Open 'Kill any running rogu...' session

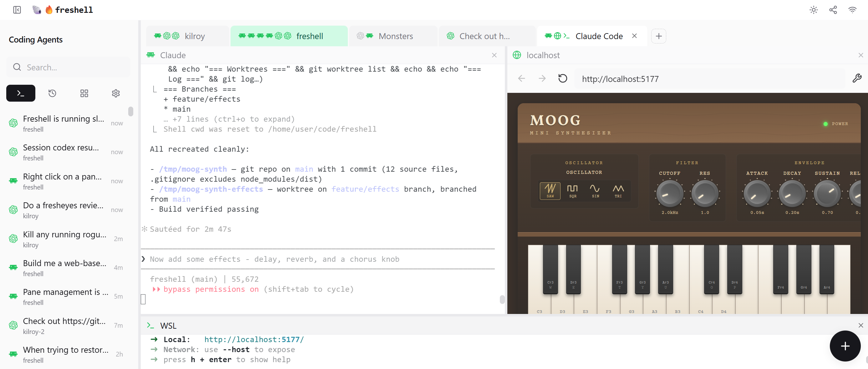tap(66, 239)
